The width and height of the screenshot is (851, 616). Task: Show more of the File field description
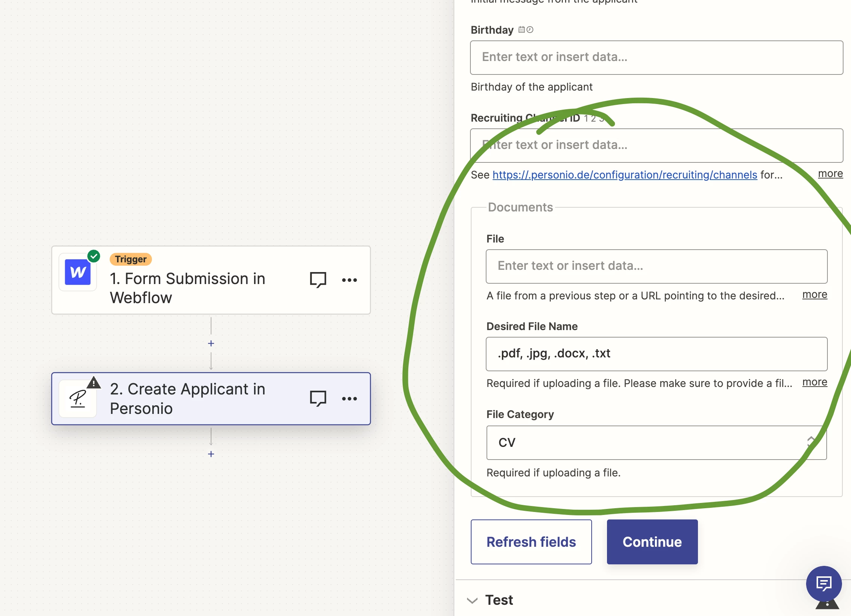coord(815,295)
